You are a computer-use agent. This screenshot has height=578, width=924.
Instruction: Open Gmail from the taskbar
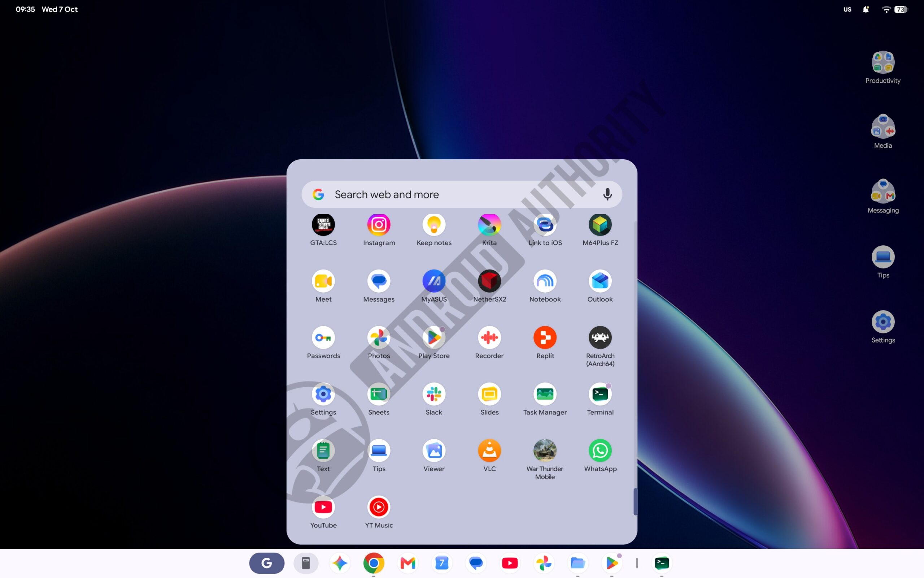tap(407, 563)
